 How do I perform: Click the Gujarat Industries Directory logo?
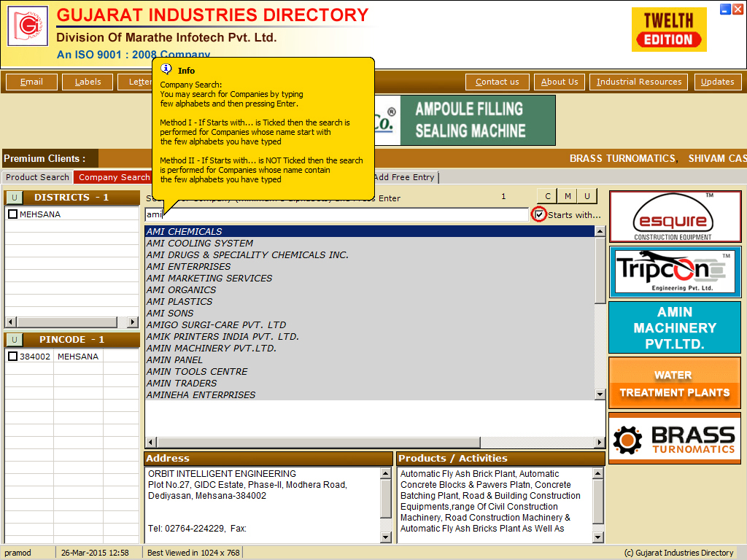tap(28, 26)
